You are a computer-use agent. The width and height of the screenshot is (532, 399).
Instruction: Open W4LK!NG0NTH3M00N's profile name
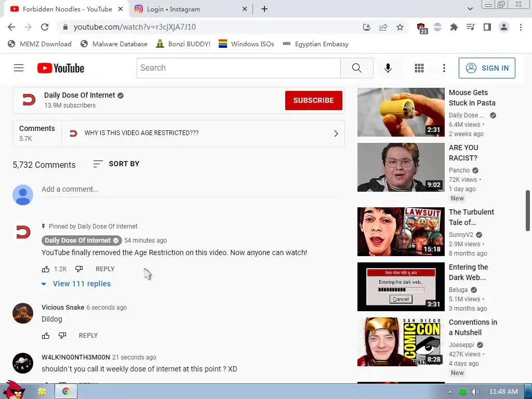[76, 357]
